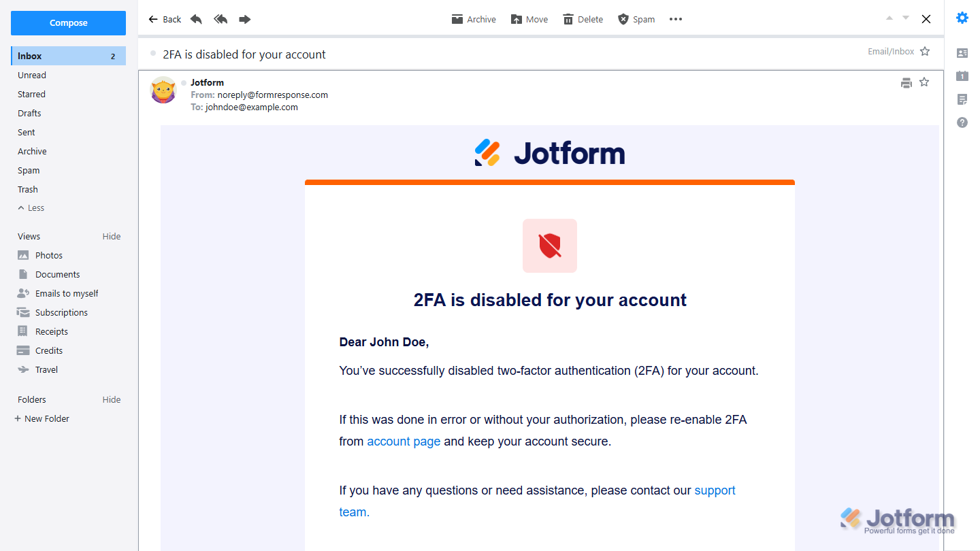Archive the current email via toolbar

tap(474, 18)
